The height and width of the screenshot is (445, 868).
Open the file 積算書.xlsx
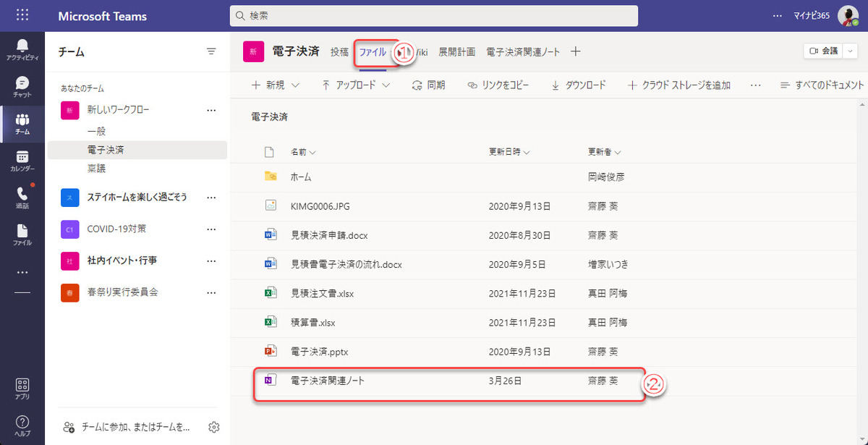[x=313, y=322]
